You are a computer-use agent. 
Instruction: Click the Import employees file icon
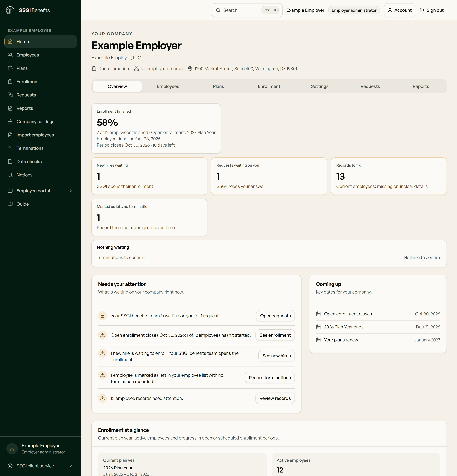[10, 135]
